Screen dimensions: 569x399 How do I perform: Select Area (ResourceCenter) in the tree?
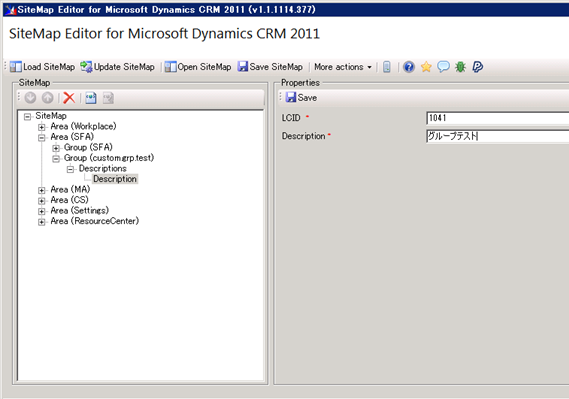coord(95,221)
